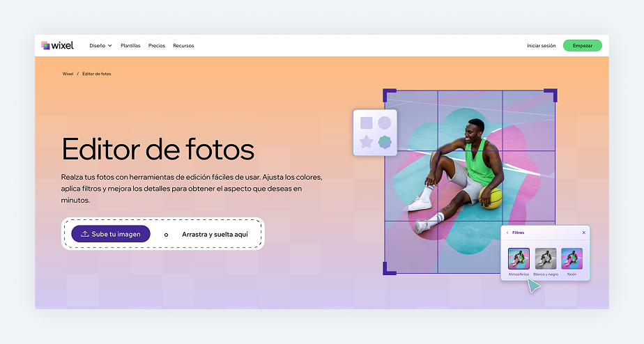
Task: Select the Editor de fotos breadcrumb
Action: (x=96, y=74)
